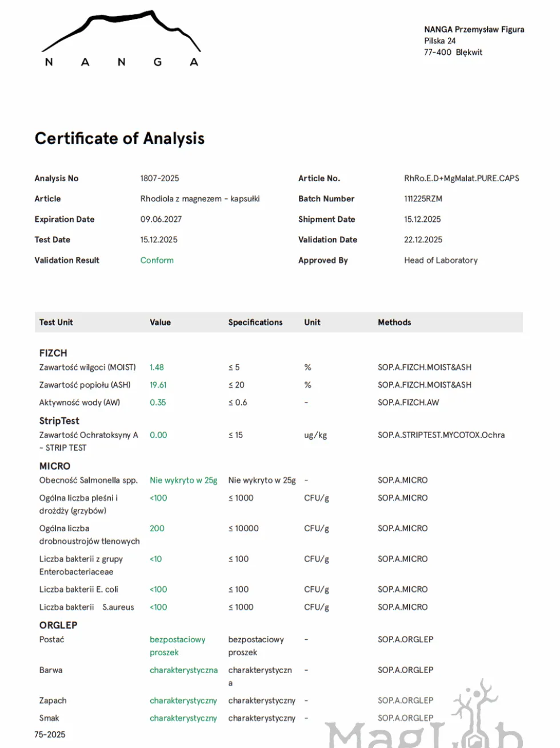The width and height of the screenshot is (560, 748).
Task: Select company name 'NANGA Przemysław Figura'
Action: pos(474,30)
